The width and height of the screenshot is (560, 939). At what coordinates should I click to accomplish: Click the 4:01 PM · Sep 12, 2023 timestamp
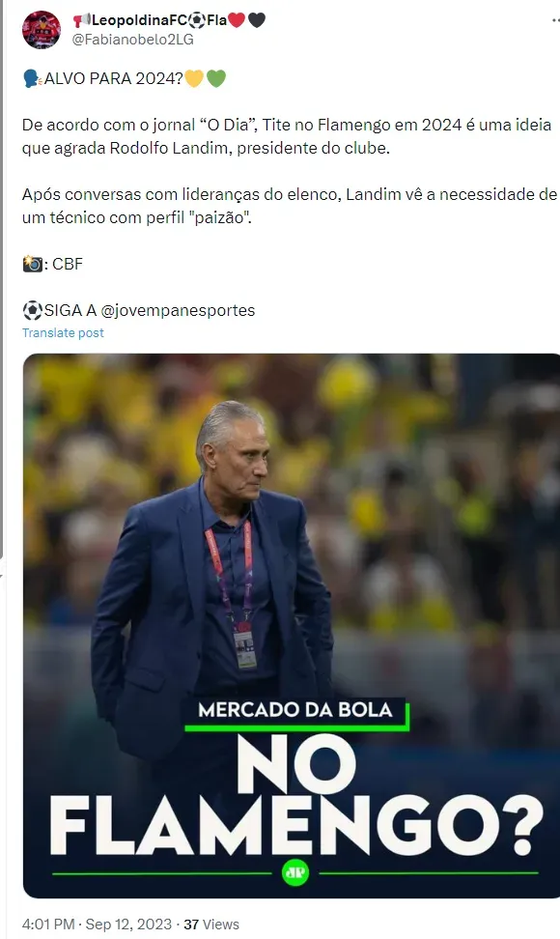(97, 925)
